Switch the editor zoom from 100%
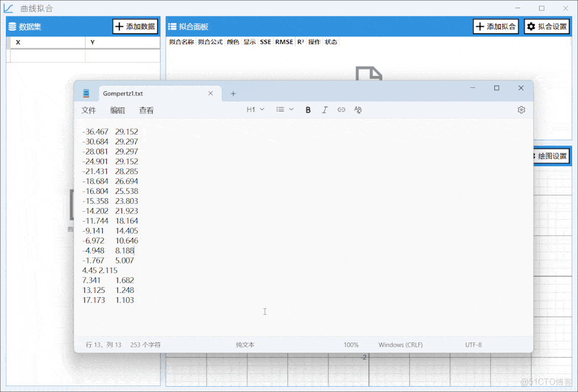The width and height of the screenshot is (578, 392). (351, 345)
